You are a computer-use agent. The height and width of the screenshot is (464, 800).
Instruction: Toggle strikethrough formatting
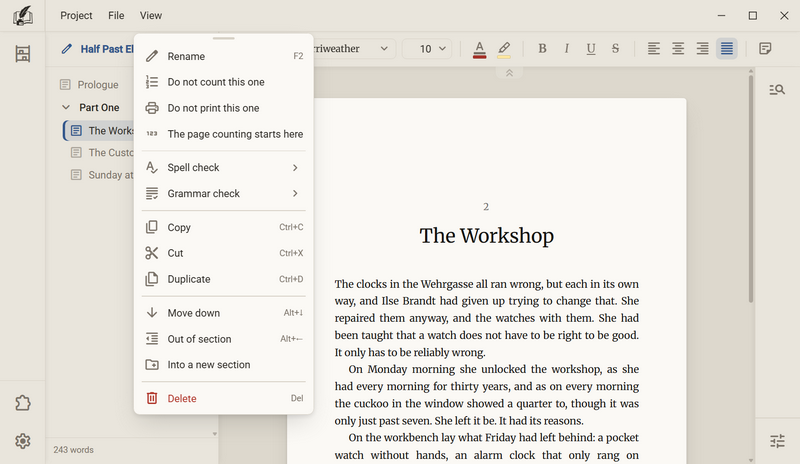pyautogui.click(x=615, y=48)
